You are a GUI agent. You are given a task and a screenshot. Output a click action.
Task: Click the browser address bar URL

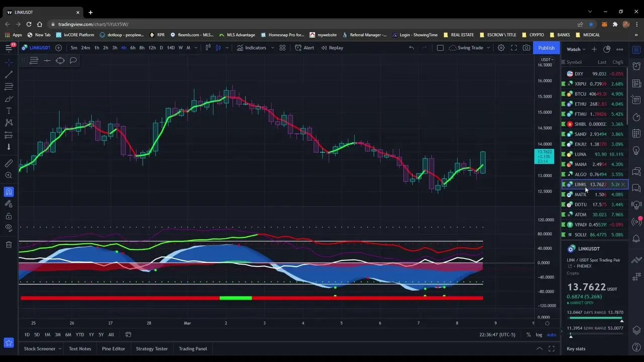[93, 24]
